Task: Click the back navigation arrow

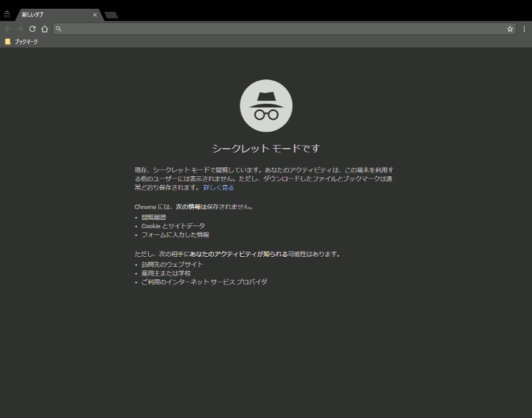Action: pyautogui.click(x=8, y=29)
